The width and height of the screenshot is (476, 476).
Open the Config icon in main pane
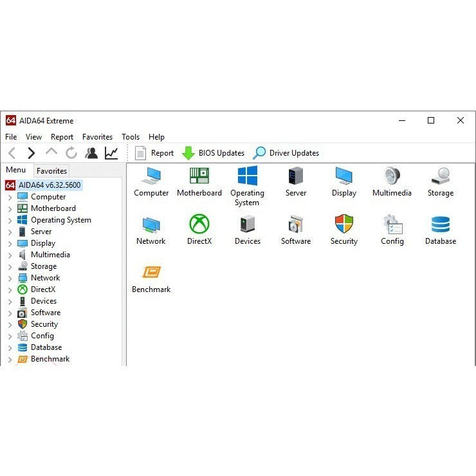coord(392,224)
